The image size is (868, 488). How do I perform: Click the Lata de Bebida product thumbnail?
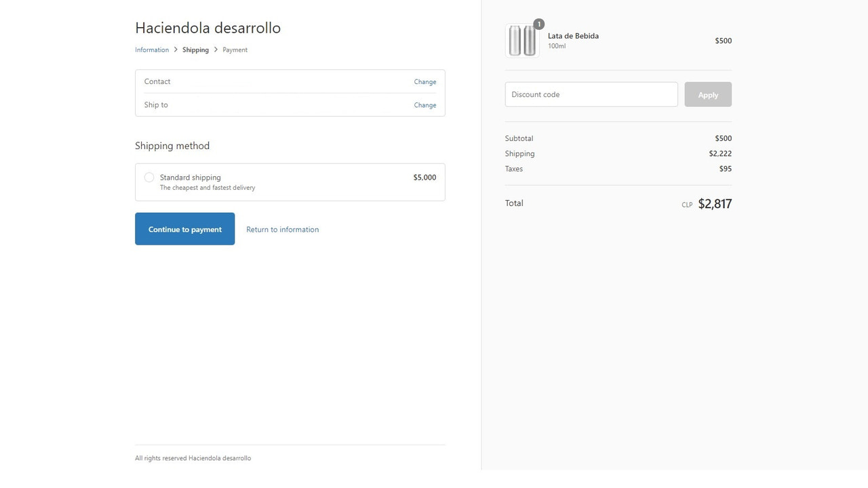coord(522,39)
